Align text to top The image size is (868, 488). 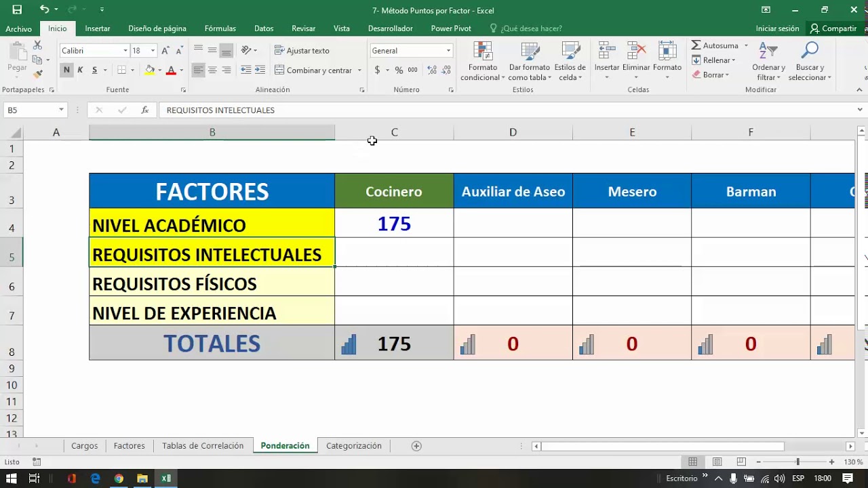[x=198, y=50]
